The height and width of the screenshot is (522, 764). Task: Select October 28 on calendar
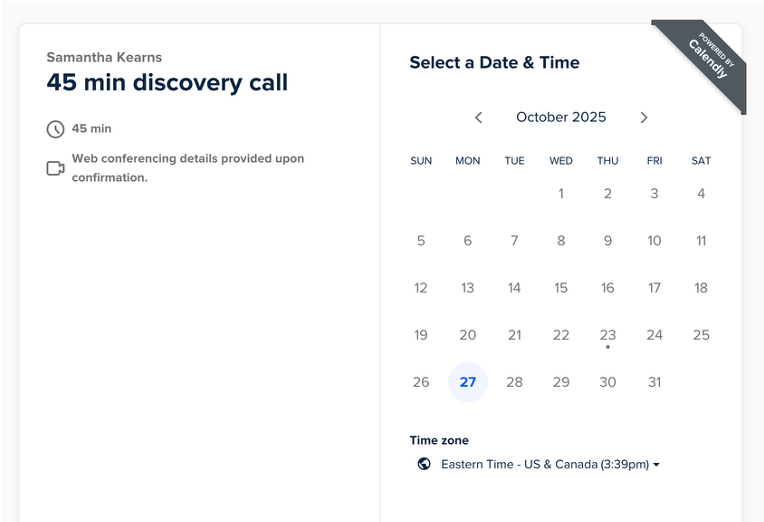[x=515, y=382]
